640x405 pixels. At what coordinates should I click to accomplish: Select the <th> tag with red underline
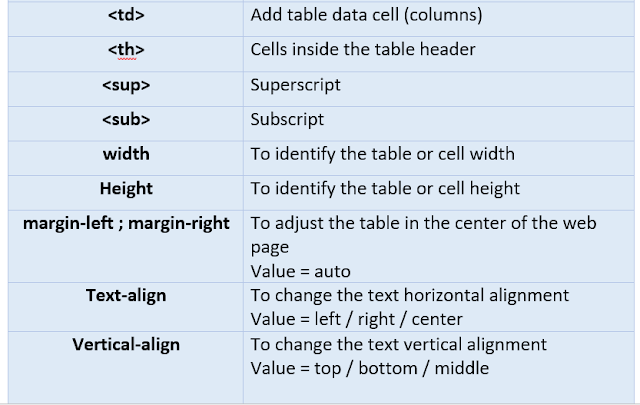coord(126,50)
